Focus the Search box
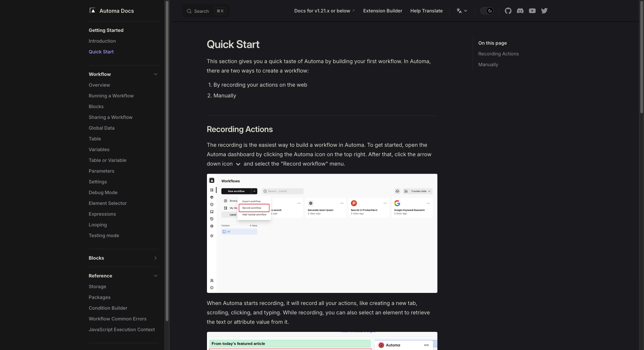644x350 pixels. [x=206, y=11]
